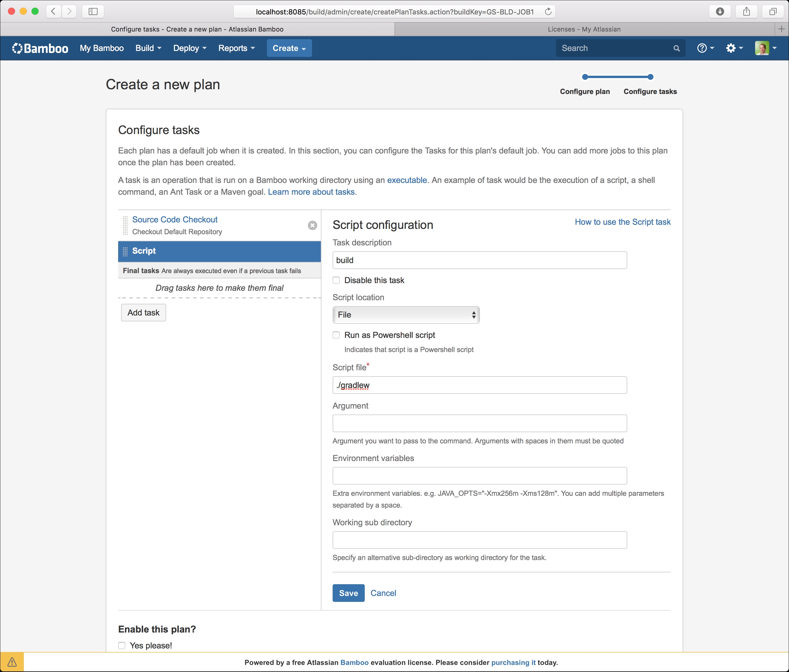Go back in browser history
This screenshot has height=672, width=789.
[54, 11]
